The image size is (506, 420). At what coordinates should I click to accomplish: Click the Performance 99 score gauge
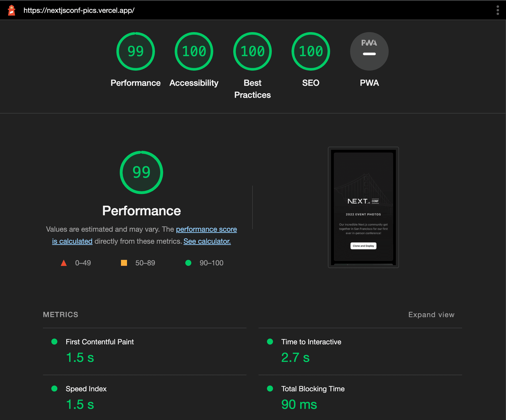[135, 51]
